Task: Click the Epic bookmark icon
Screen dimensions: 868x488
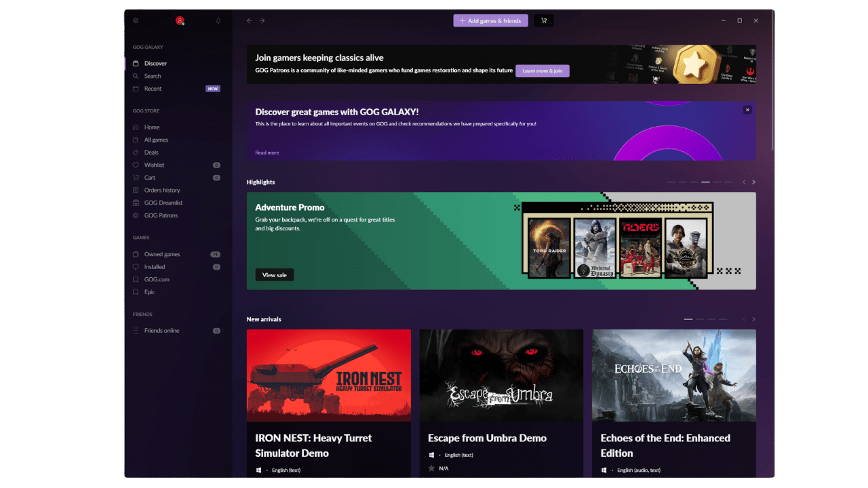Action: (x=136, y=292)
